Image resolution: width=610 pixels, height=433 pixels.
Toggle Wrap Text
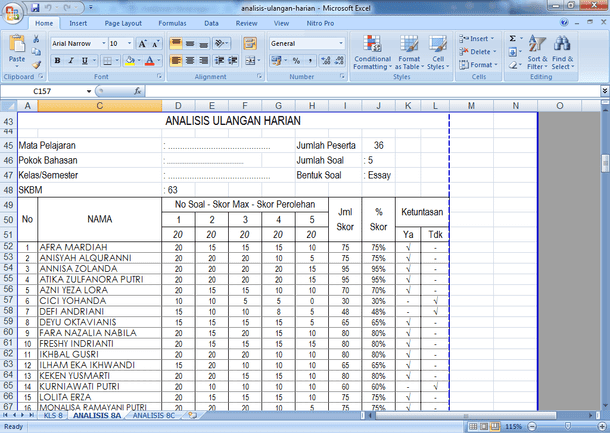250,43
